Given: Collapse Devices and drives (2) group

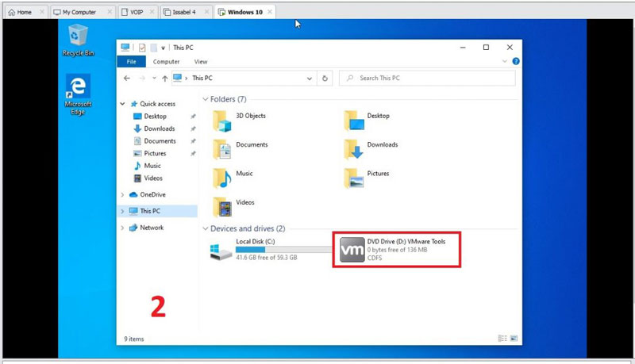Looking at the screenshot, I should [x=206, y=228].
